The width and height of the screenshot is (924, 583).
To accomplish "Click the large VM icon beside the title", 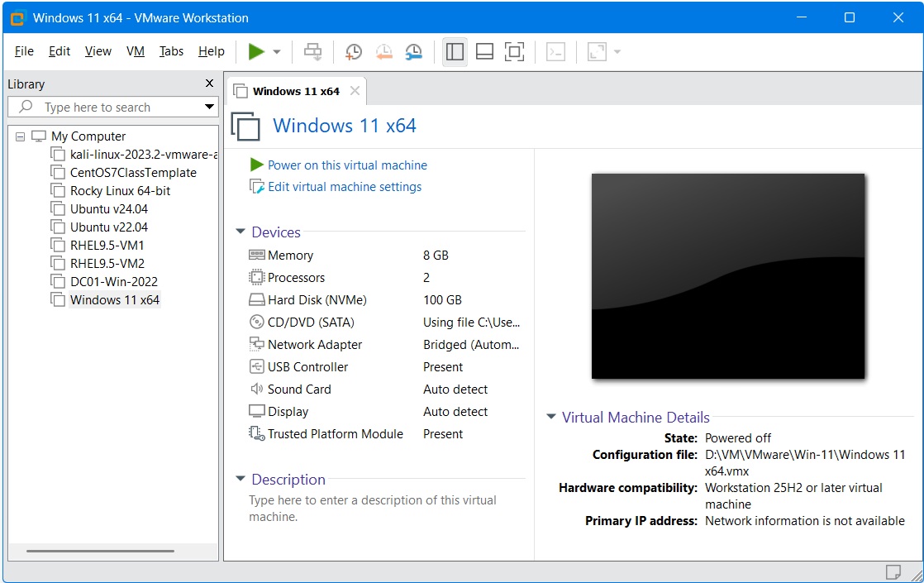I will 245,127.
